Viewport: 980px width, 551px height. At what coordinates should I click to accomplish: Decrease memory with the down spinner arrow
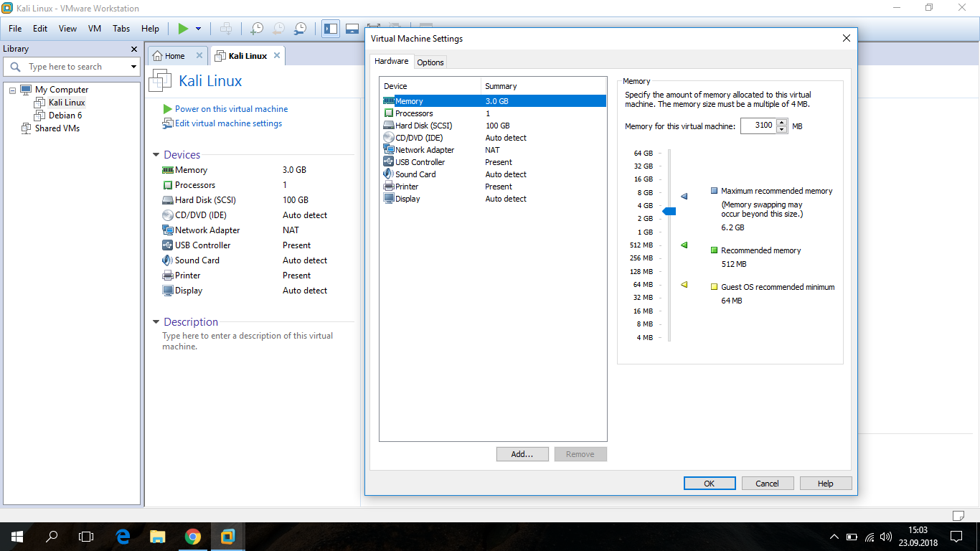click(782, 130)
